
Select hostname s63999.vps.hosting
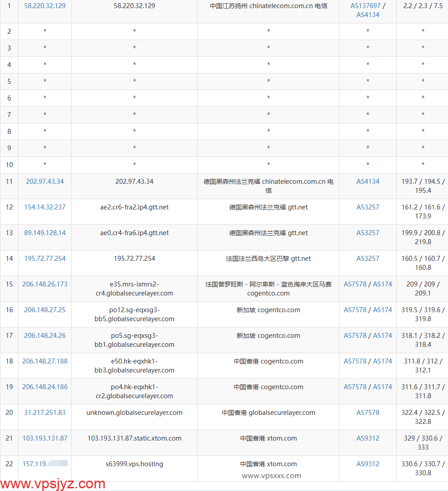coord(134,464)
